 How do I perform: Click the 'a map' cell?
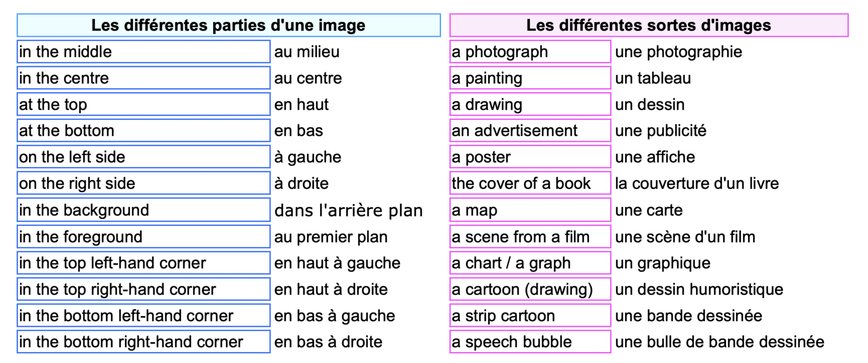tap(531, 210)
